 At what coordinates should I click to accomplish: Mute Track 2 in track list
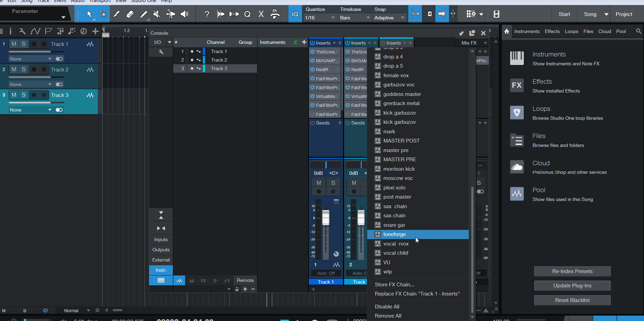[x=14, y=69]
